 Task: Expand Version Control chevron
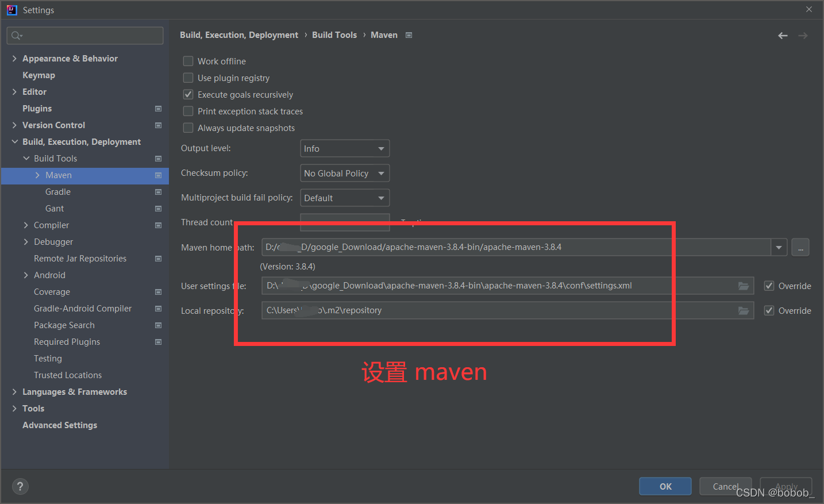coord(14,125)
